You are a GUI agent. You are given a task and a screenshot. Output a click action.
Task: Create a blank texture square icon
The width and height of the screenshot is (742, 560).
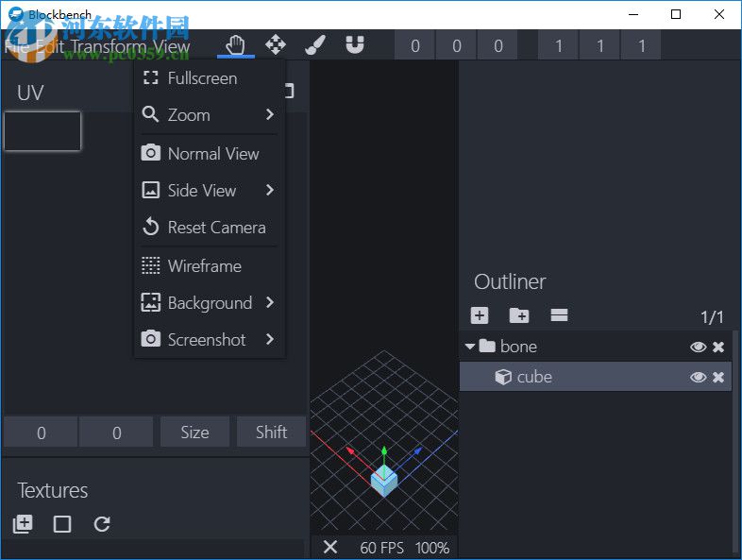(x=62, y=524)
